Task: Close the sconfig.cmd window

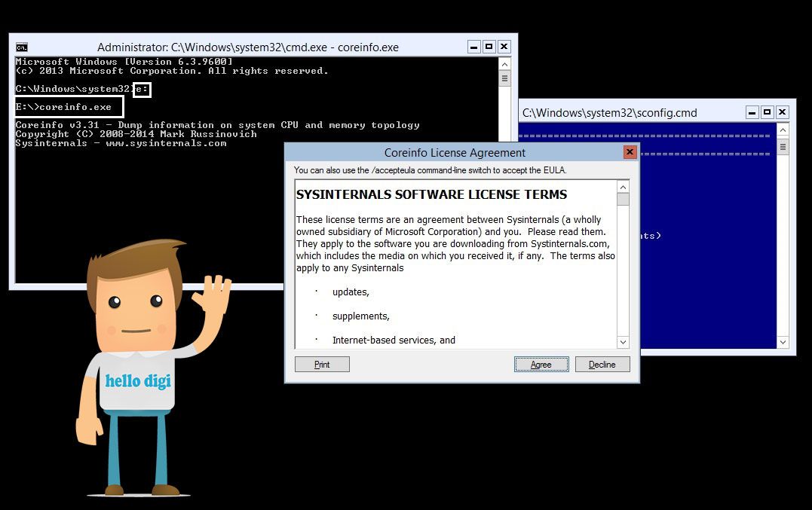Action: pyautogui.click(x=783, y=112)
